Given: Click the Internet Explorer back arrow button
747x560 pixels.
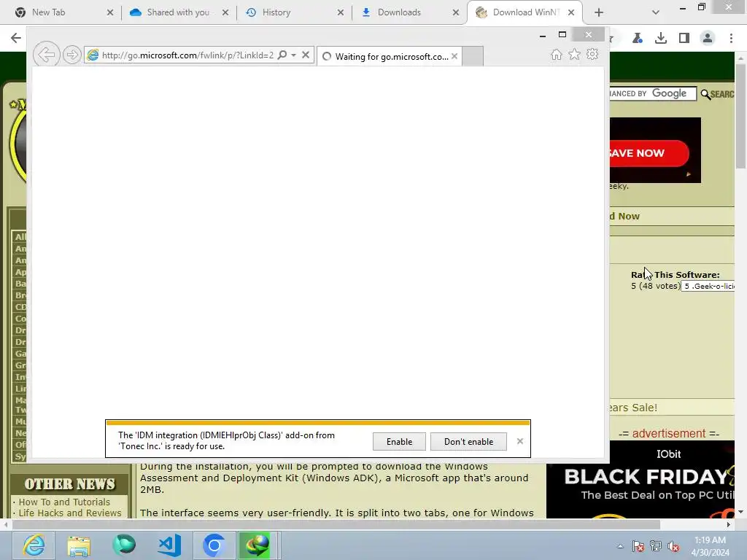Looking at the screenshot, I should tap(46, 55).
